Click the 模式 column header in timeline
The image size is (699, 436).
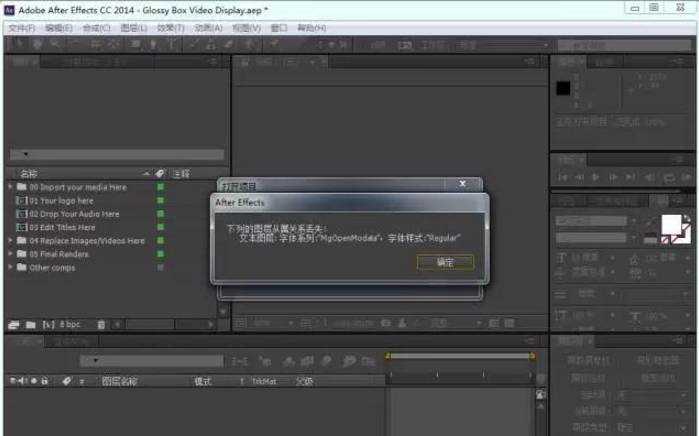tap(203, 381)
